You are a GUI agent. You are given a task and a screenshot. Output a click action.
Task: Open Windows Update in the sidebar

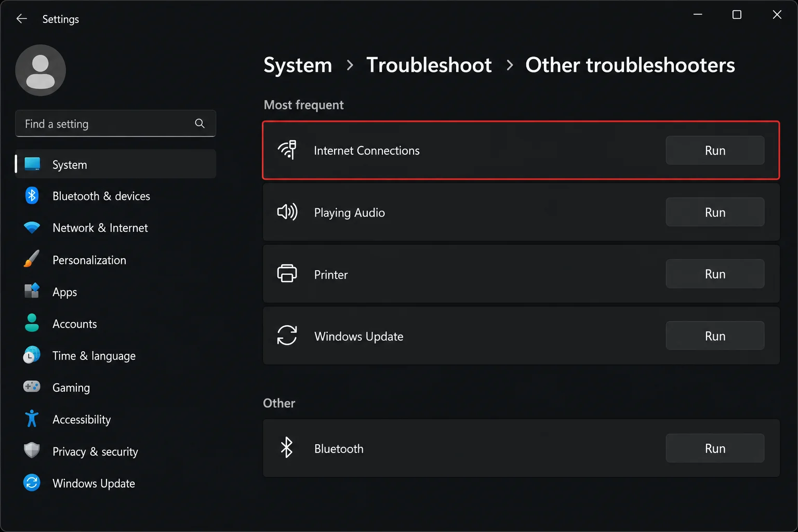point(115,483)
